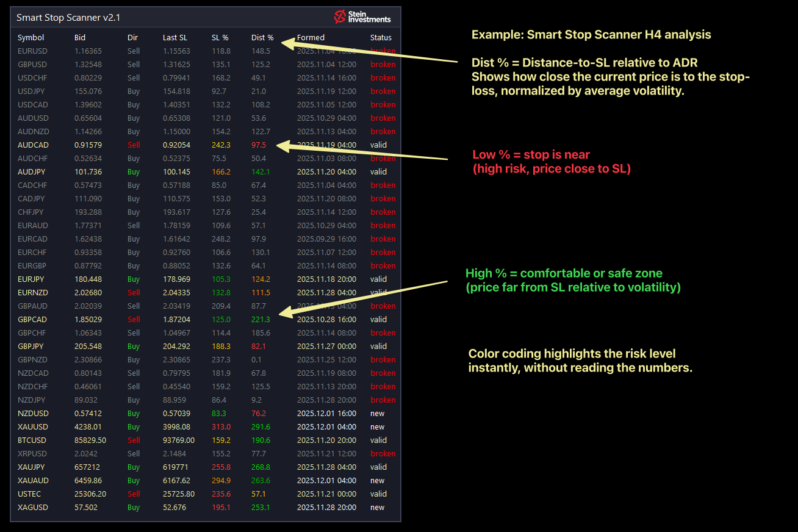Screen dimensions: 798x532
Task: Select the USDCHF symbol
Action: [x=32, y=78]
